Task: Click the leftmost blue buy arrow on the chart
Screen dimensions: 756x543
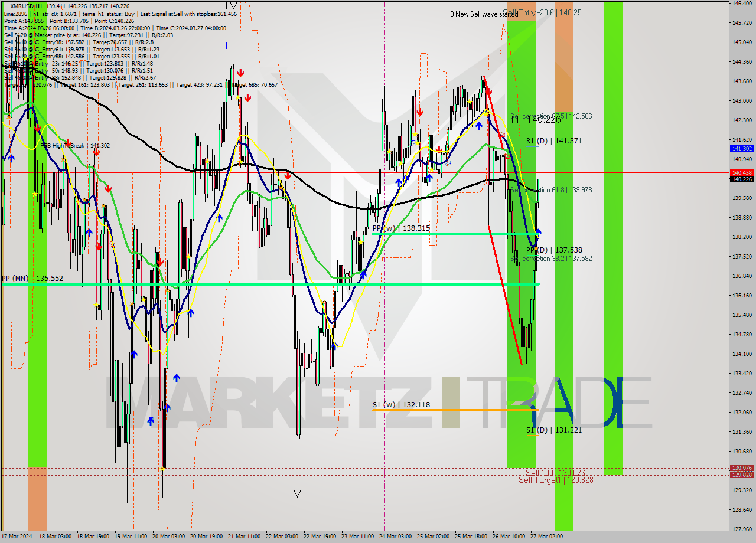Action: pos(11,158)
